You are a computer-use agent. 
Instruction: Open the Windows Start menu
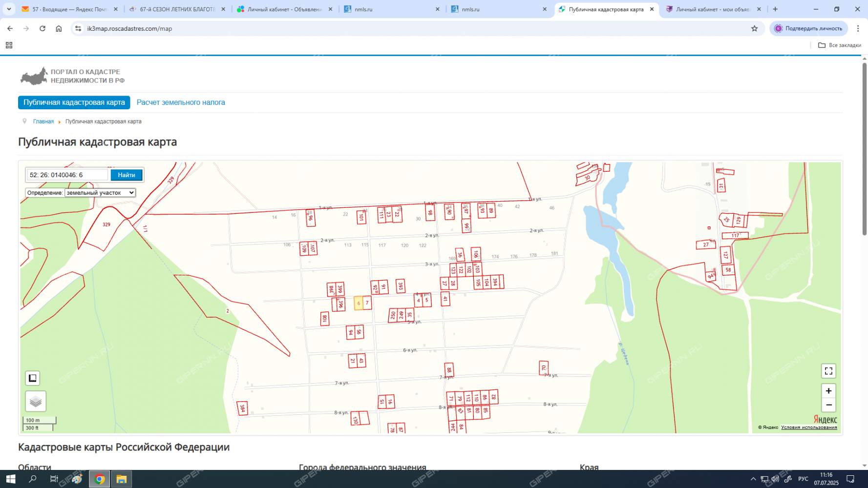[11, 479]
